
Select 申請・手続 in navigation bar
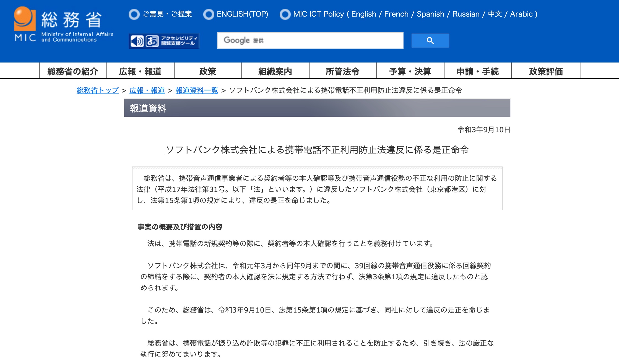tap(478, 71)
